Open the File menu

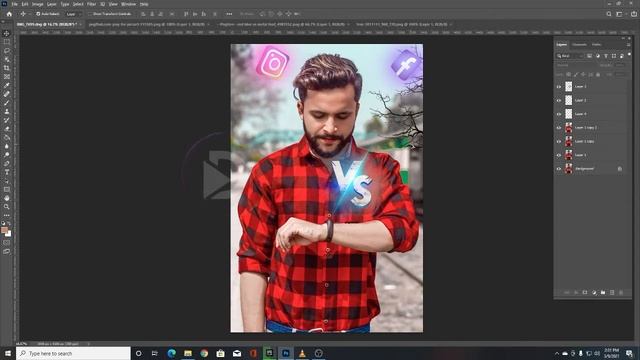[x=14, y=4]
